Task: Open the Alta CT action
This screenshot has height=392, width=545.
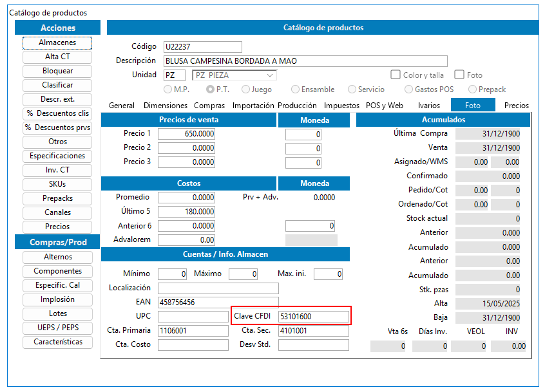Action: (x=57, y=57)
